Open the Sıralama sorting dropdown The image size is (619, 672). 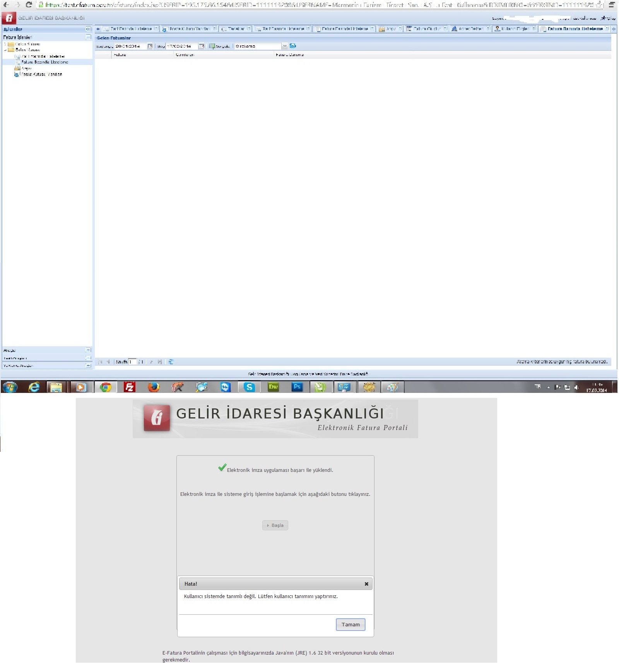pos(285,46)
